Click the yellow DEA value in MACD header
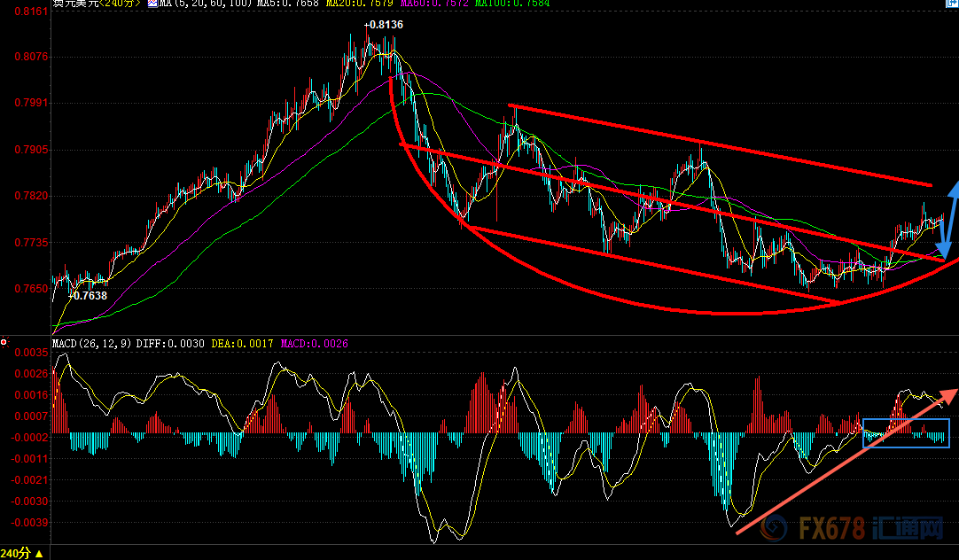Screen dimensions: 959x560 242,343
